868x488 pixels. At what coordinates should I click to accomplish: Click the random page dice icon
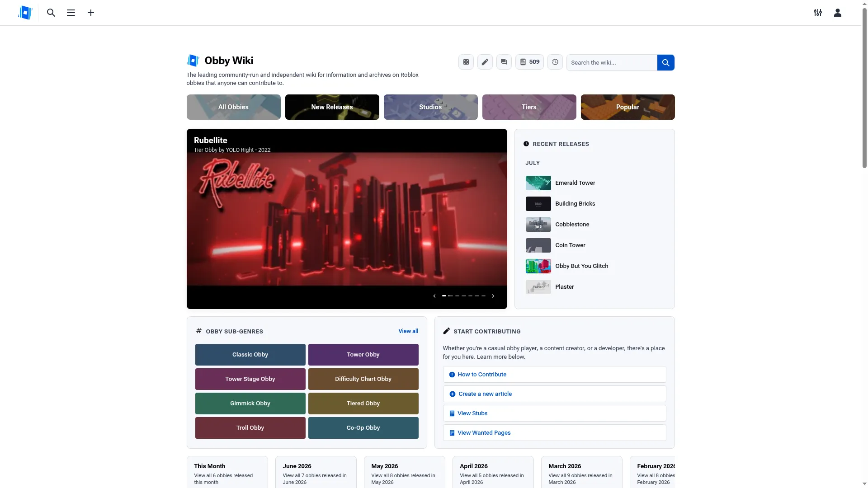[466, 62]
